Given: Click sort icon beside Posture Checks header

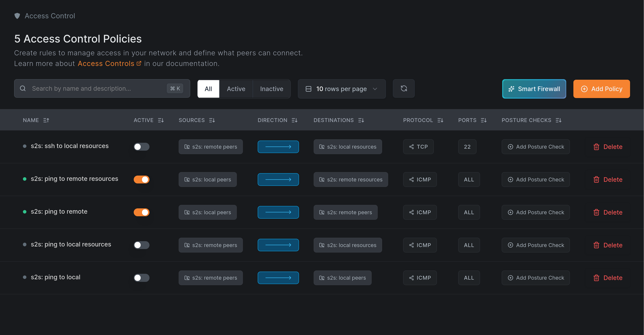Looking at the screenshot, I should (559, 120).
